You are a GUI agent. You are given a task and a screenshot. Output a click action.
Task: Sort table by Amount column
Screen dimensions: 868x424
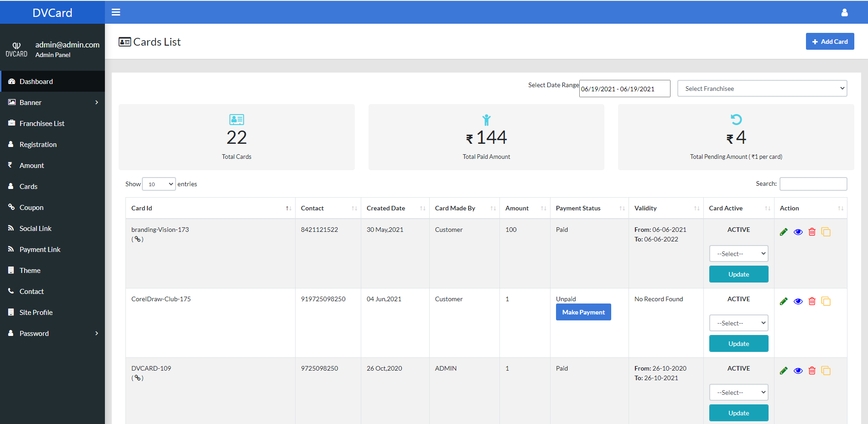click(525, 208)
